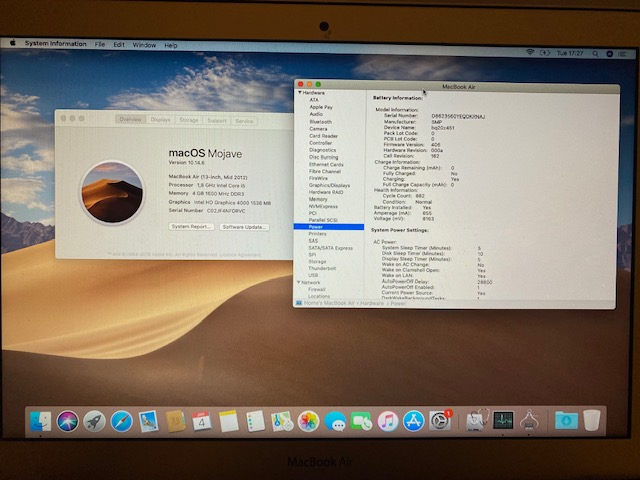Collapse the Network section triangle

[299, 282]
